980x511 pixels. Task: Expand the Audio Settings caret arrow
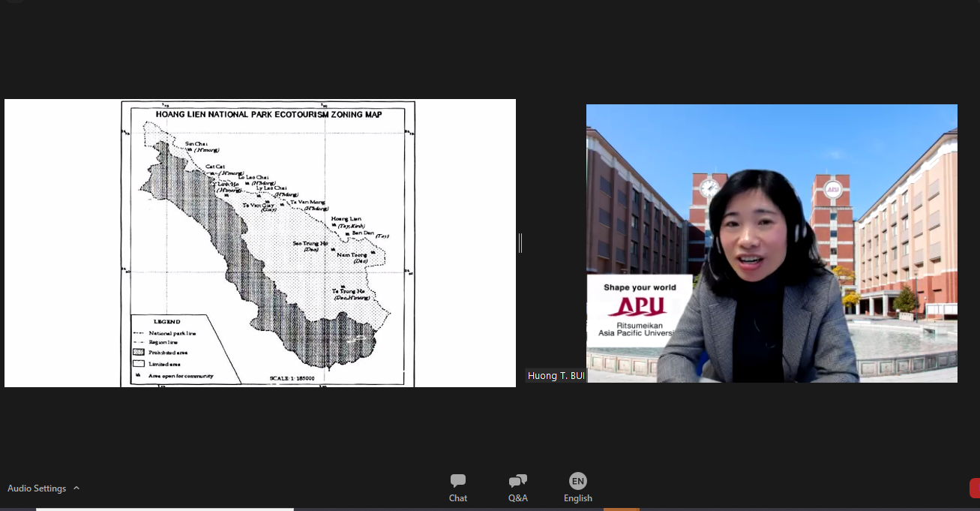pos(76,488)
